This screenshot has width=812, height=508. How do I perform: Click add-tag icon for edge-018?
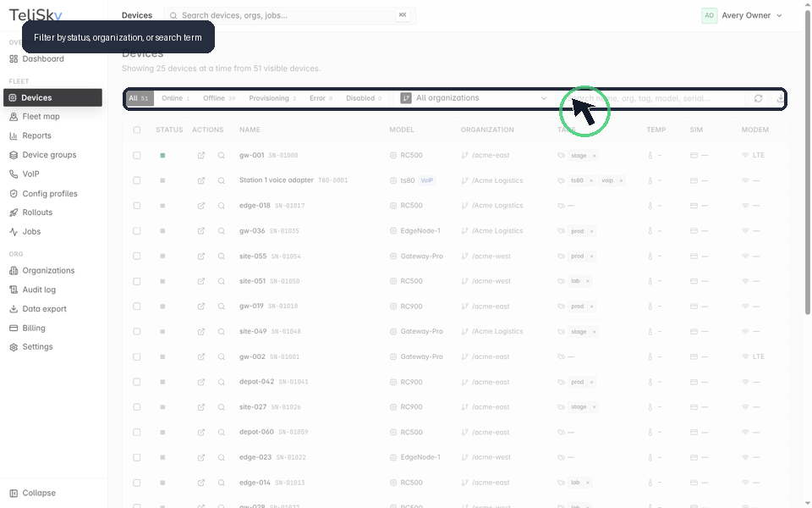562,206
